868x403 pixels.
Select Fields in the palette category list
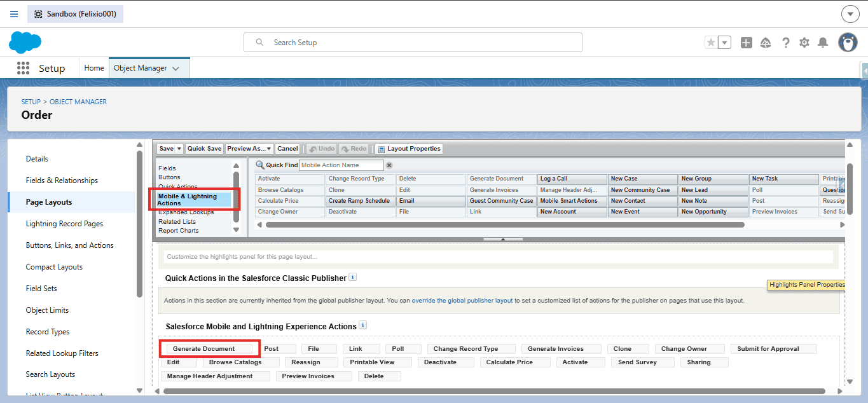167,168
